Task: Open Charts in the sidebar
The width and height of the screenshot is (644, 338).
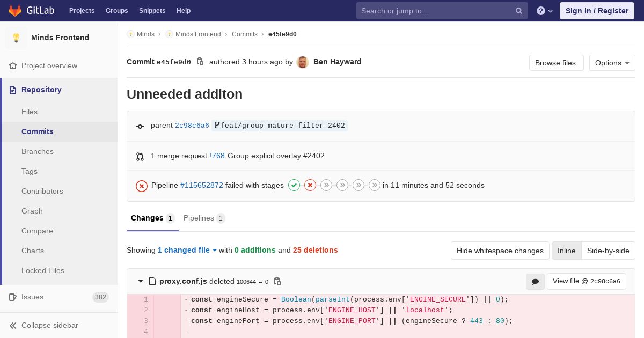Action: 33,251
